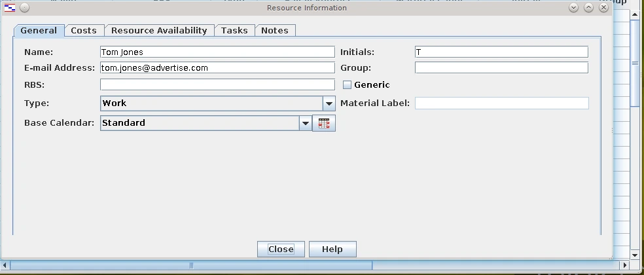Click the Type: label

tap(37, 103)
